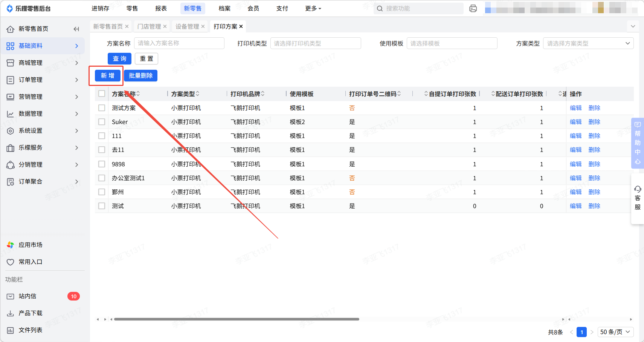This screenshot has height=342, width=644.
Task: Check the Suker row checkbox
Action: 102,122
